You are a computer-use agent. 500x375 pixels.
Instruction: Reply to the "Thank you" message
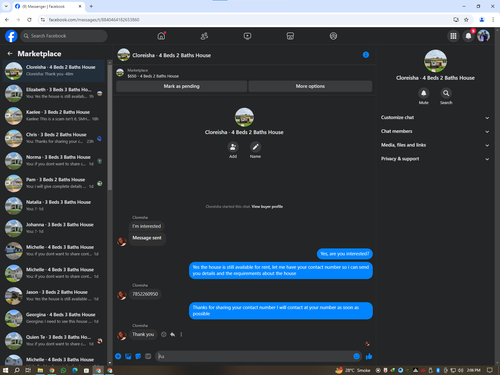pos(173,334)
